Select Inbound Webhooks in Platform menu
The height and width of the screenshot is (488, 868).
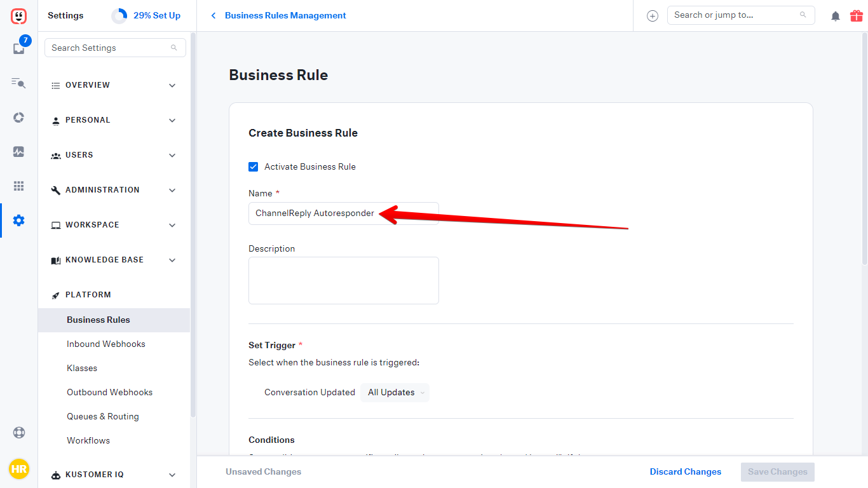(106, 344)
